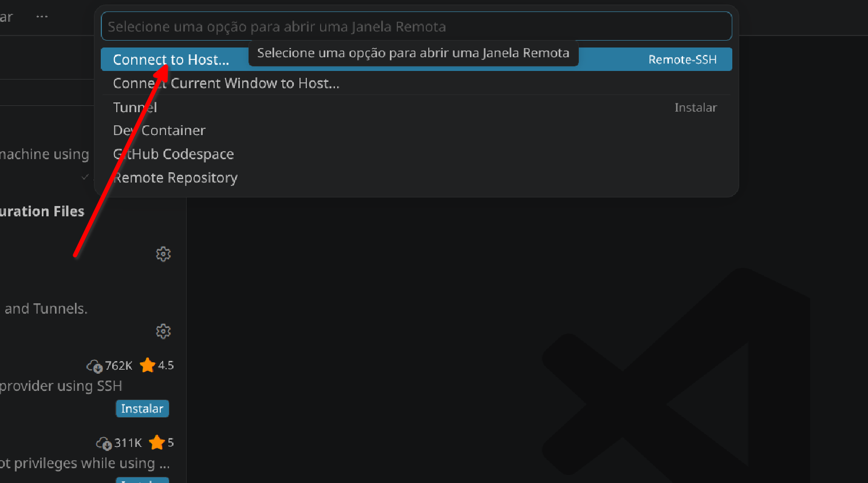The width and height of the screenshot is (868, 483).
Task: Click the '762K' download count
Action: tap(119, 366)
